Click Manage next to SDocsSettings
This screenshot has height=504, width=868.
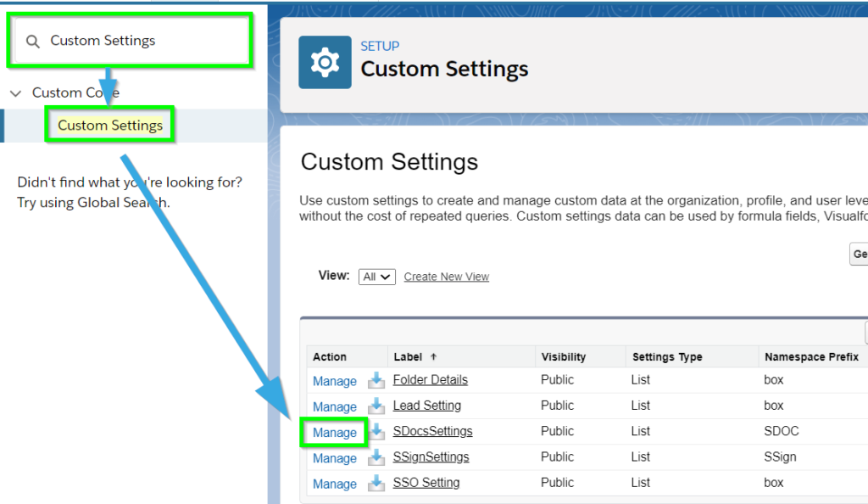tap(334, 432)
